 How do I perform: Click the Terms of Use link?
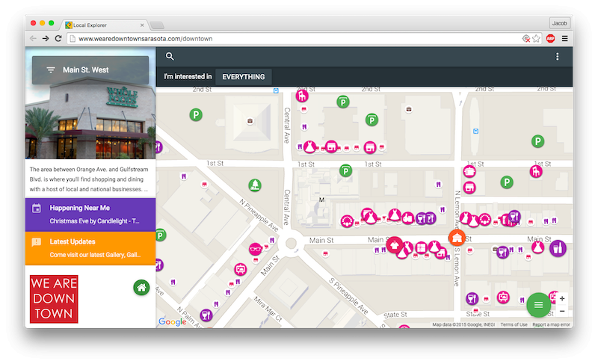point(514,324)
